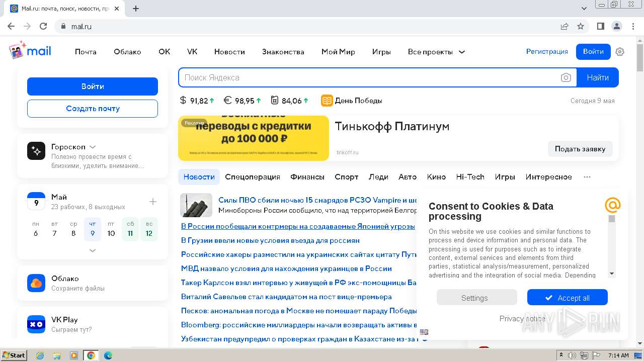
Task: Open Новости in top navigation
Action: 229,52
